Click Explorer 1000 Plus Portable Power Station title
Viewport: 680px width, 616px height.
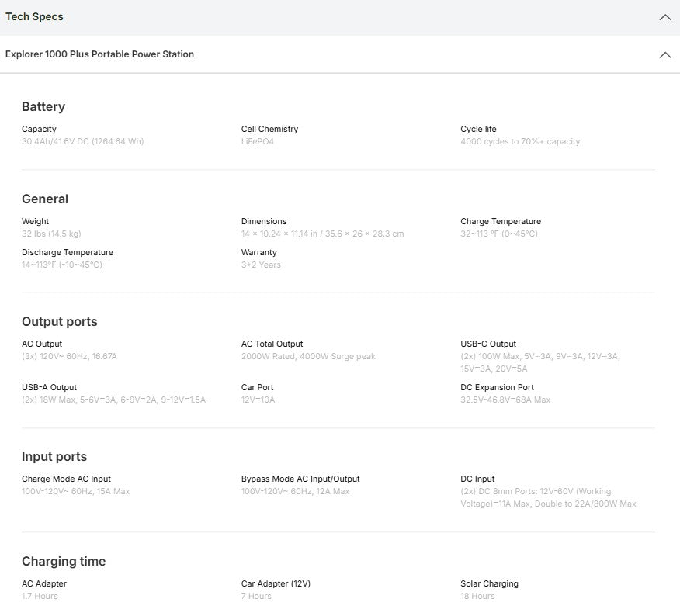tap(99, 54)
